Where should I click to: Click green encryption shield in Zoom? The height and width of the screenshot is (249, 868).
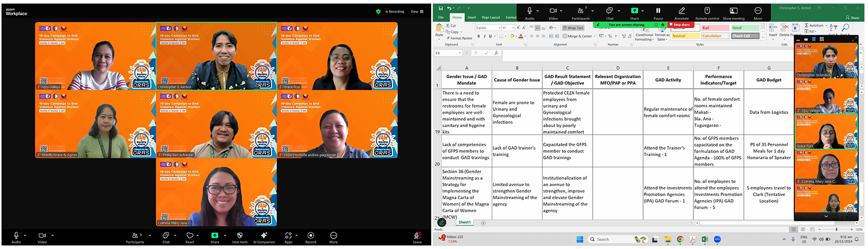(378, 12)
